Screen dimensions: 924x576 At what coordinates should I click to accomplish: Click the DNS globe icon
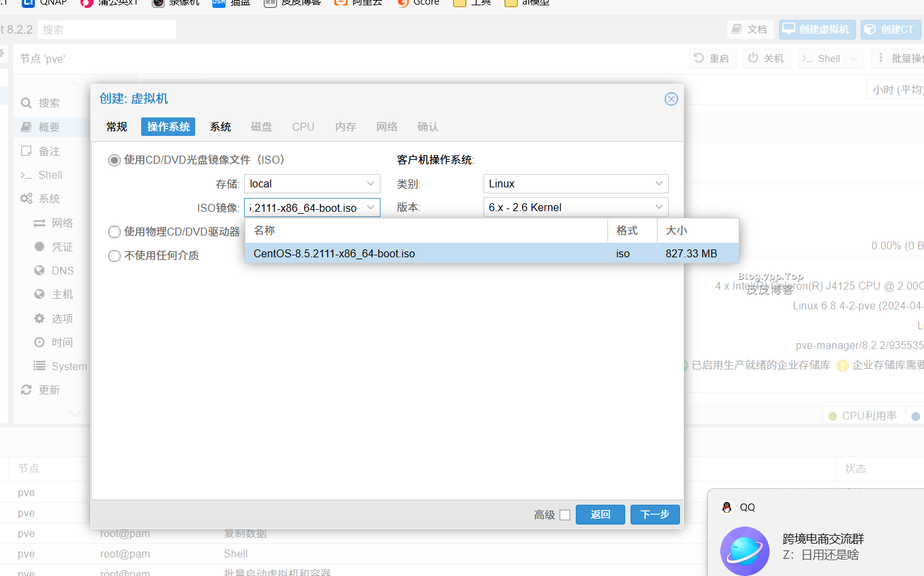(x=40, y=271)
